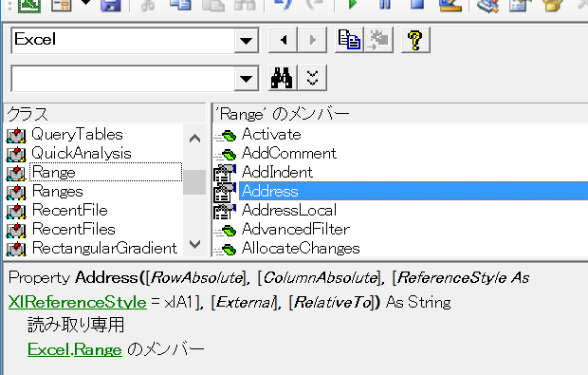The image size is (588, 375).
Task: Select the QueryTables class
Action: coord(77,134)
